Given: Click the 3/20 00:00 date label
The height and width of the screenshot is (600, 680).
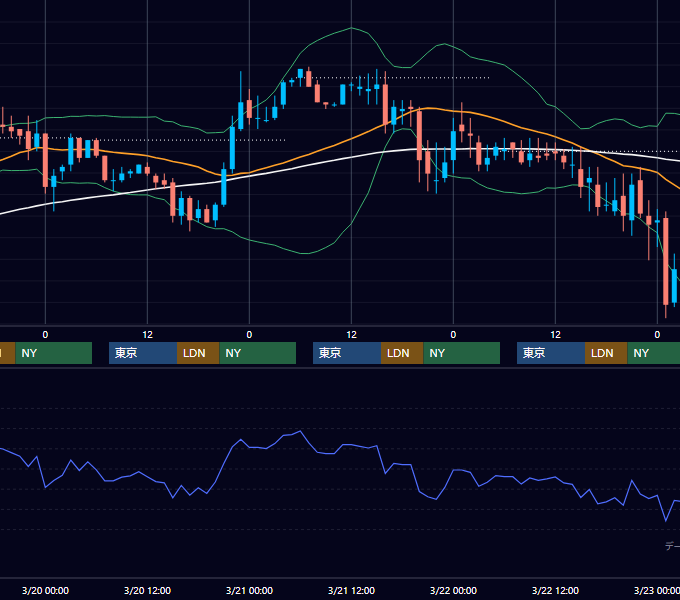Looking at the screenshot, I should 45,590.
